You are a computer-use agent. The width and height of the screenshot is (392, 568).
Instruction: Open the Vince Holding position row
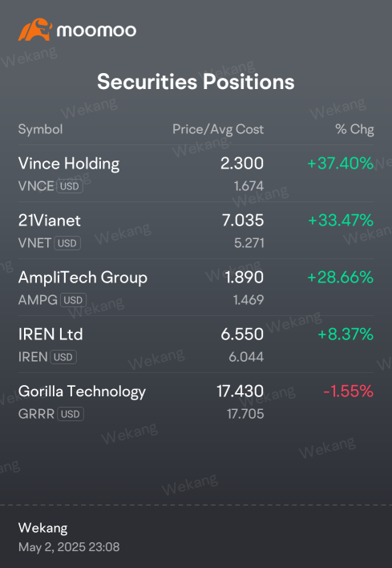(196, 173)
